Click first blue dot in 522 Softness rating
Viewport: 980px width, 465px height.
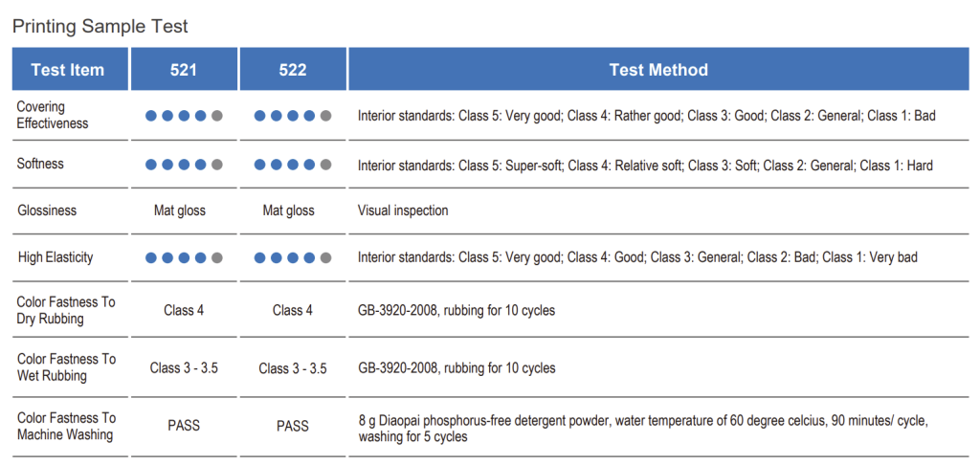click(x=260, y=165)
